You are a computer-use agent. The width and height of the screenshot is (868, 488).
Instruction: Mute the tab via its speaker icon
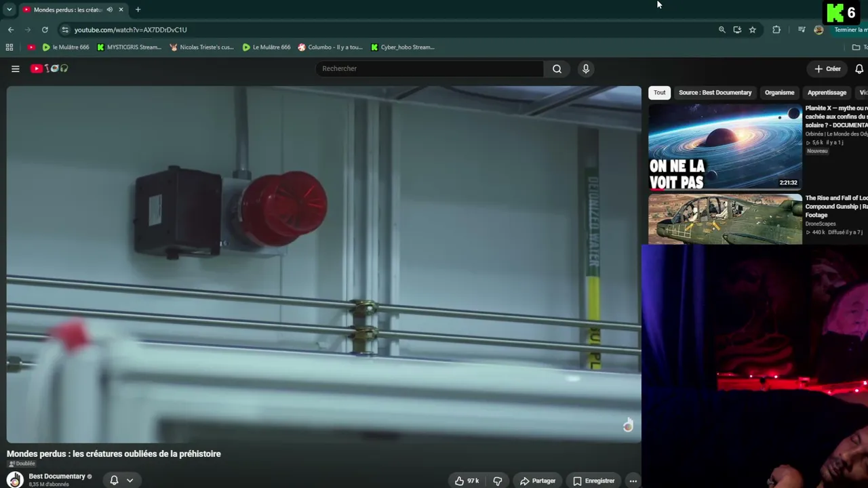pos(109,9)
